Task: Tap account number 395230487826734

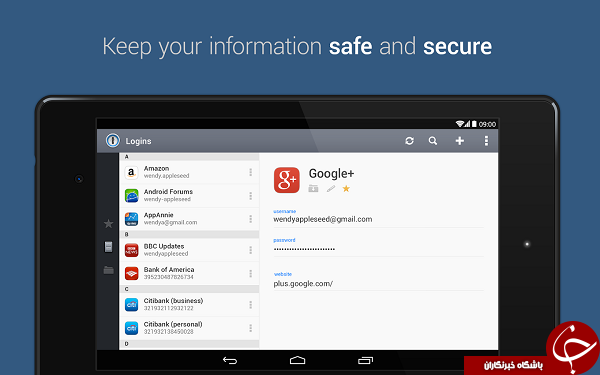Action: click(168, 277)
